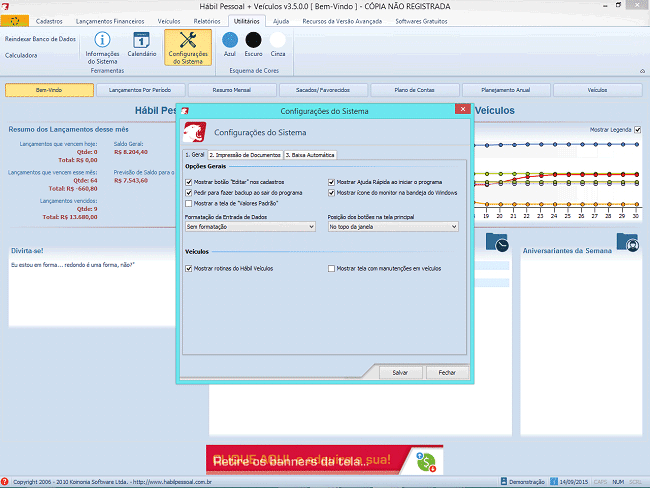
Task: Open the Cadastros ribbon tab
Action: coord(49,21)
